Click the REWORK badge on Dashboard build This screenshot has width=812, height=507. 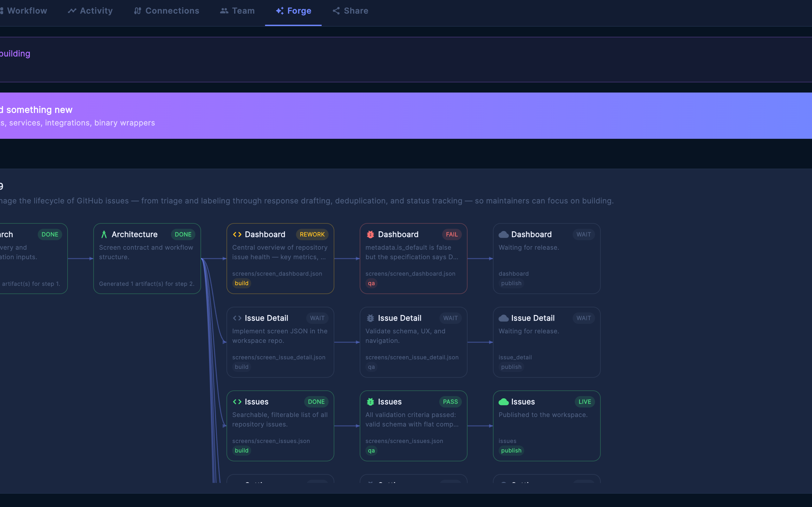312,234
